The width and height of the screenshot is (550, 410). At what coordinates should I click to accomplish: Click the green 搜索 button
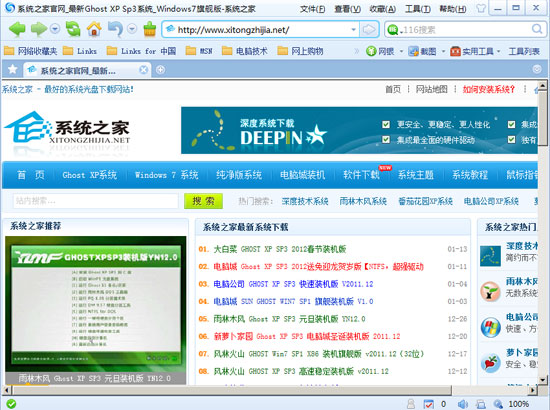[x=203, y=201]
